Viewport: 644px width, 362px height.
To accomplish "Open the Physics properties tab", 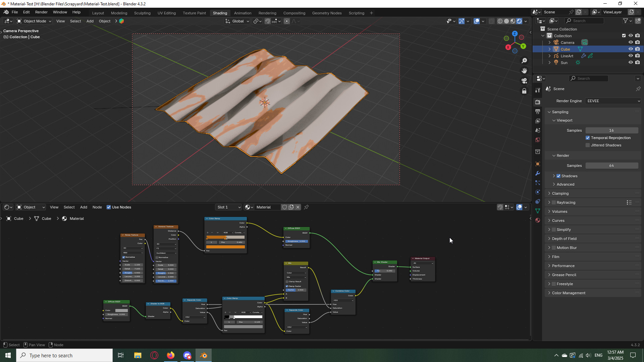I will [538, 192].
